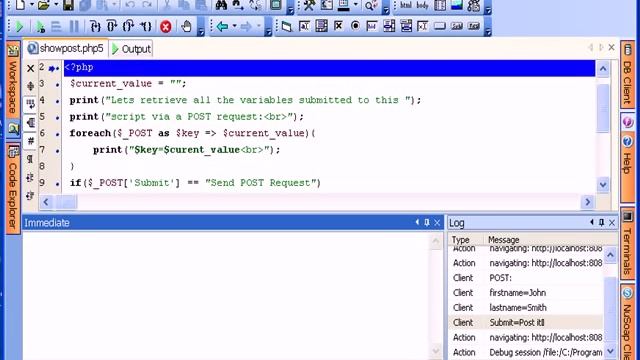Screen dimensions: 640x360
Task: Click the Find next icon beside binoculars
Action: point(238,5)
